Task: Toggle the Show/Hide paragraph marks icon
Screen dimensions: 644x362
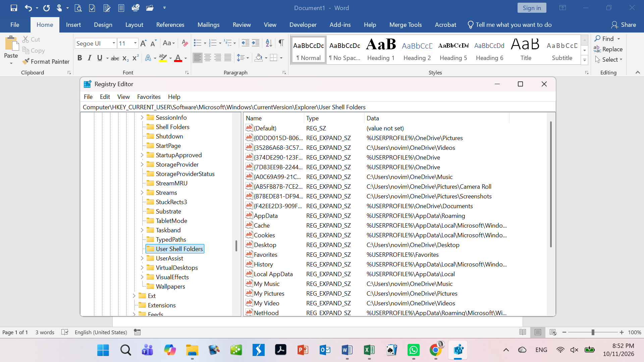Action: point(281,43)
